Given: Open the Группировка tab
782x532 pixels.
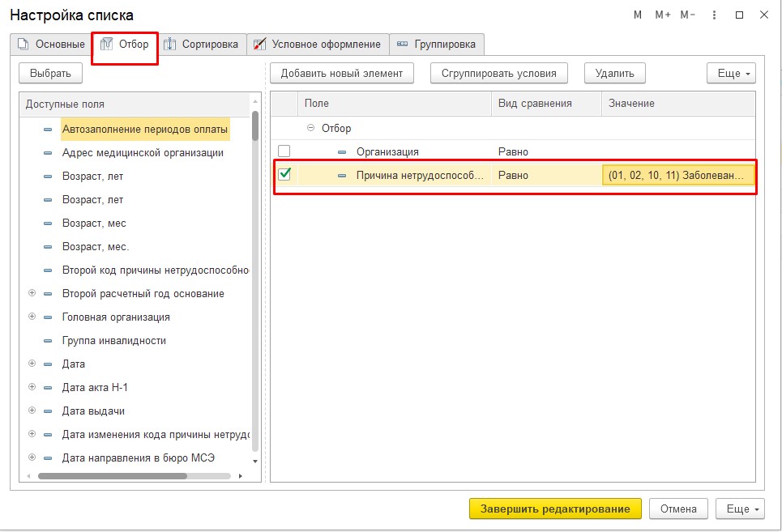Looking at the screenshot, I should (437, 45).
